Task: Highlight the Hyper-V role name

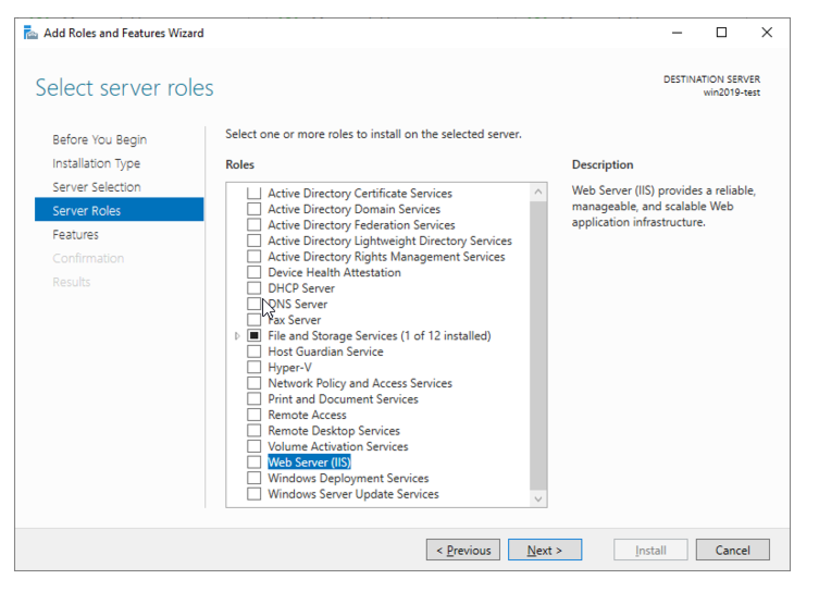Action: (290, 367)
